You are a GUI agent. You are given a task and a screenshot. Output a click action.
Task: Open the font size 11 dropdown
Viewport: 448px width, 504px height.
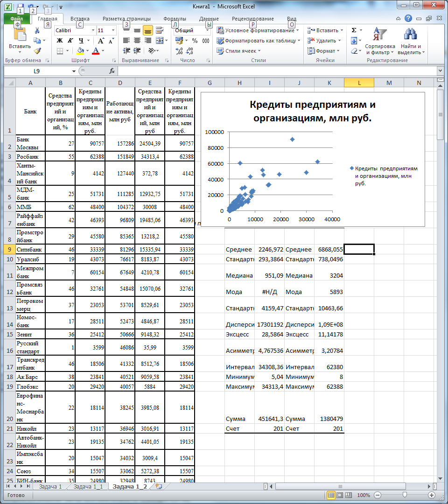(x=113, y=30)
